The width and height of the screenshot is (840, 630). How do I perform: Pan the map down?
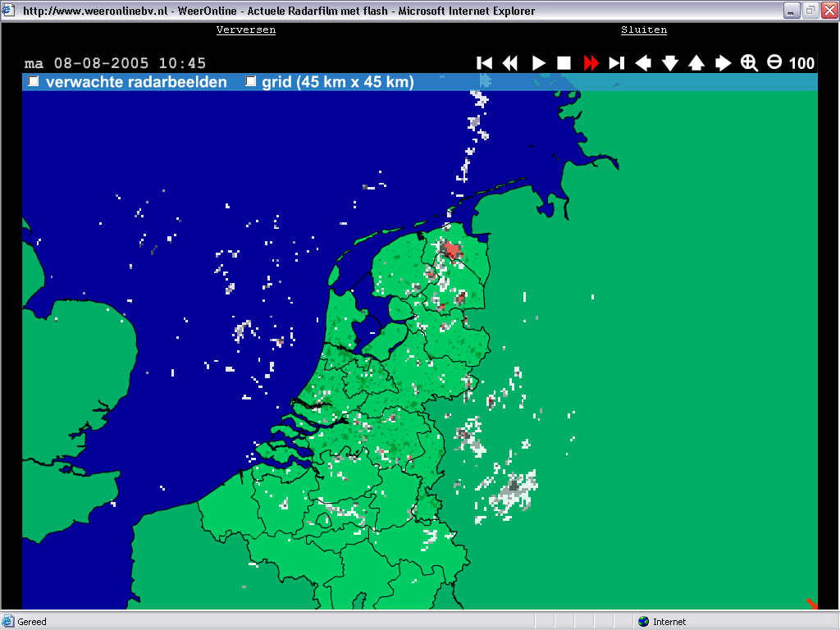pyautogui.click(x=669, y=63)
